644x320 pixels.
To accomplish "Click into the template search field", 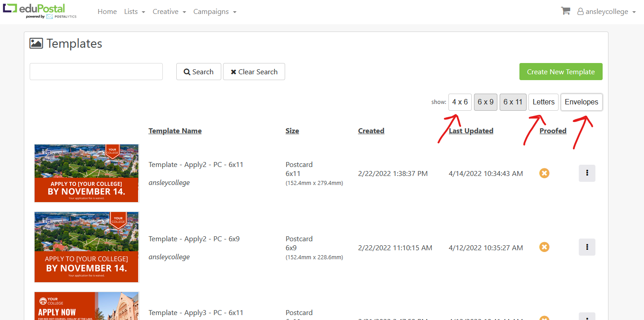I will pyautogui.click(x=96, y=72).
